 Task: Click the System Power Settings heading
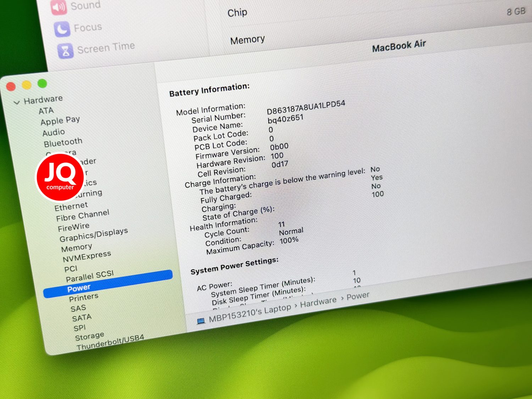(x=234, y=266)
